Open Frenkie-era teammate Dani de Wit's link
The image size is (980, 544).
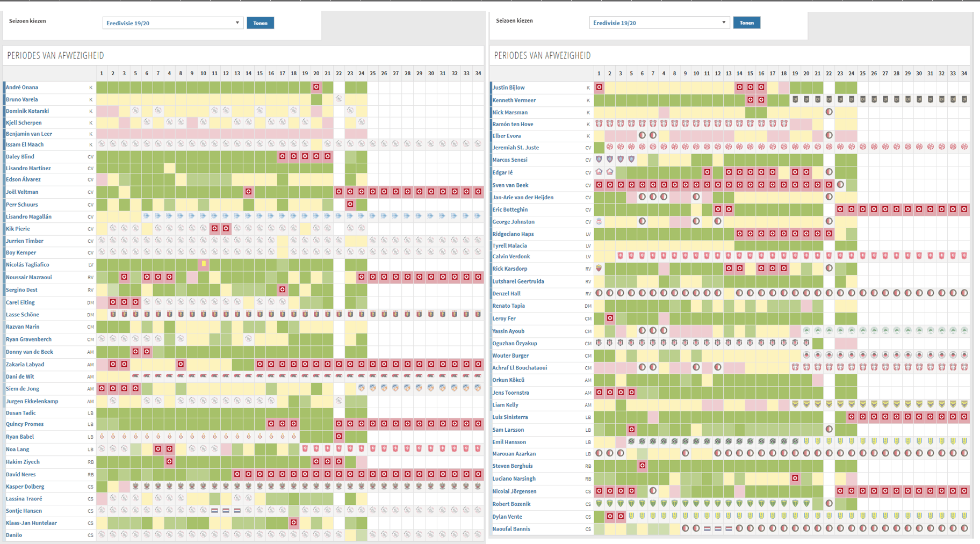pyautogui.click(x=20, y=376)
